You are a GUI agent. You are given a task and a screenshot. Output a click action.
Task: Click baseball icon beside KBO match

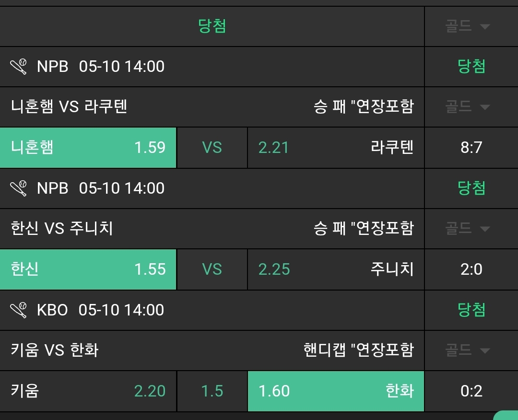pos(19,310)
